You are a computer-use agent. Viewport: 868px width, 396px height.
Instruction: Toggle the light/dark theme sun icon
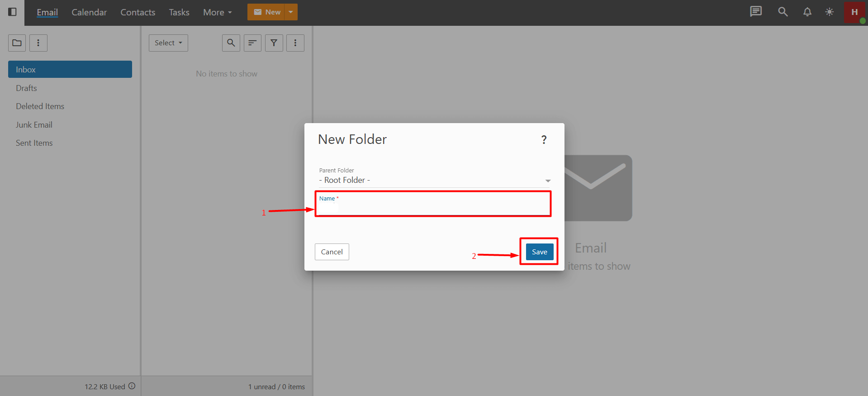[829, 12]
